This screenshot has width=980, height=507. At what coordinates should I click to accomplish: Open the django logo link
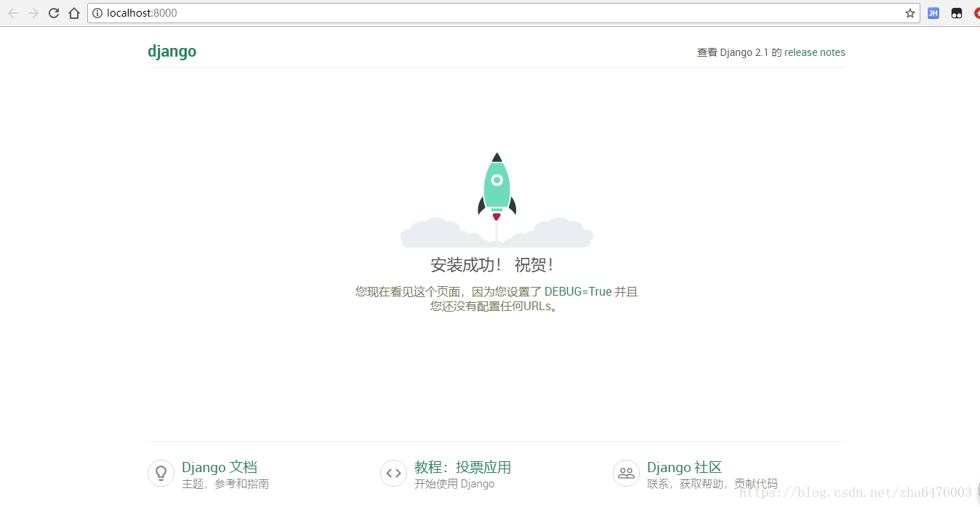pos(172,51)
